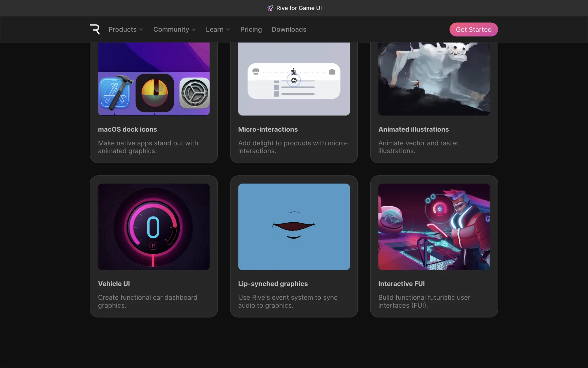Viewport: 588px width, 368px height.
Task: Expand the Products dropdown menu
Action: tap(126, 29)
